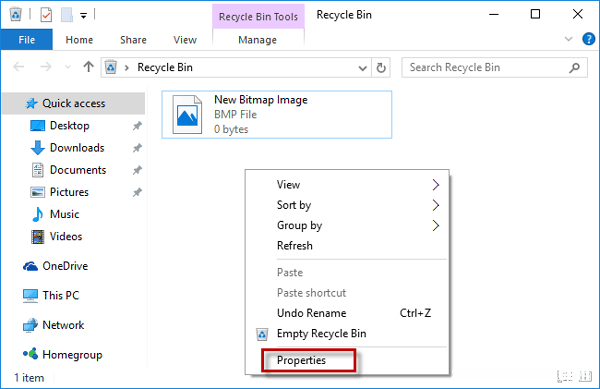Switch to large icons view in status bar

[x=585, y=377]
